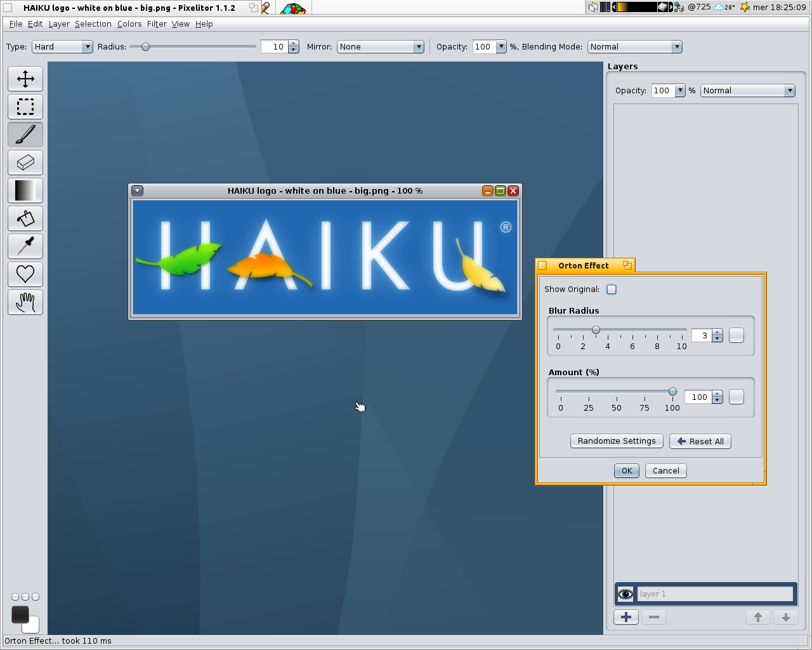The height and width of the screenshot is (650, 812).
Task: Click the network status tray icon
Action: point(679,7)
